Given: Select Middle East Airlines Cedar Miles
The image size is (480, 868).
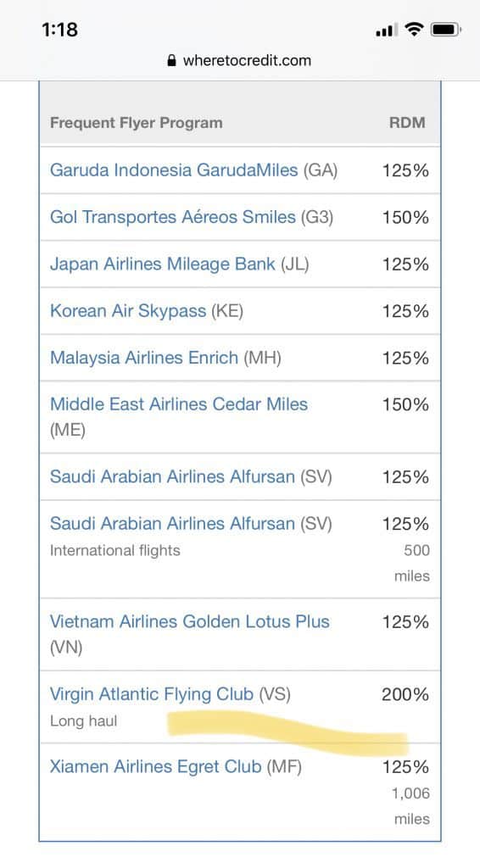Looking at the screenshot, I should (x=179, y=404).
